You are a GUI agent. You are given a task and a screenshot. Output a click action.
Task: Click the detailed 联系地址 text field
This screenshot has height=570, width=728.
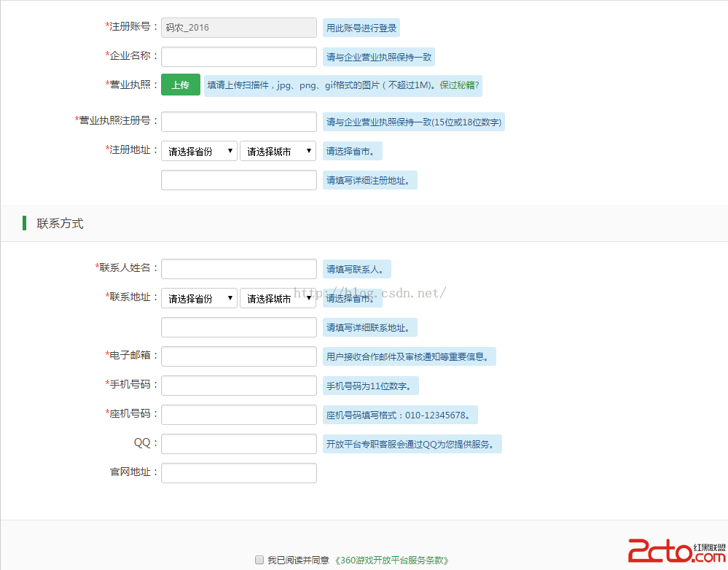pyautogui.click(x=238, y=327)
